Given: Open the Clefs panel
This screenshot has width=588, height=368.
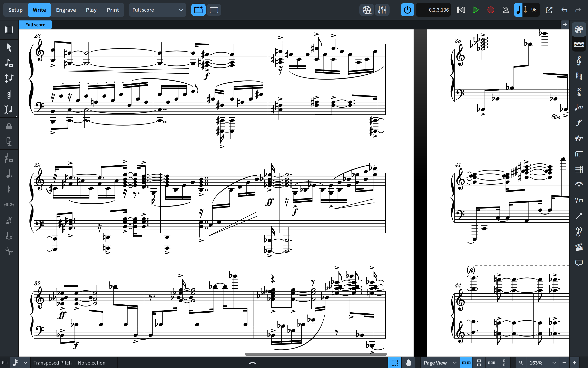Looking at the screenshot, I should point(579,61).
